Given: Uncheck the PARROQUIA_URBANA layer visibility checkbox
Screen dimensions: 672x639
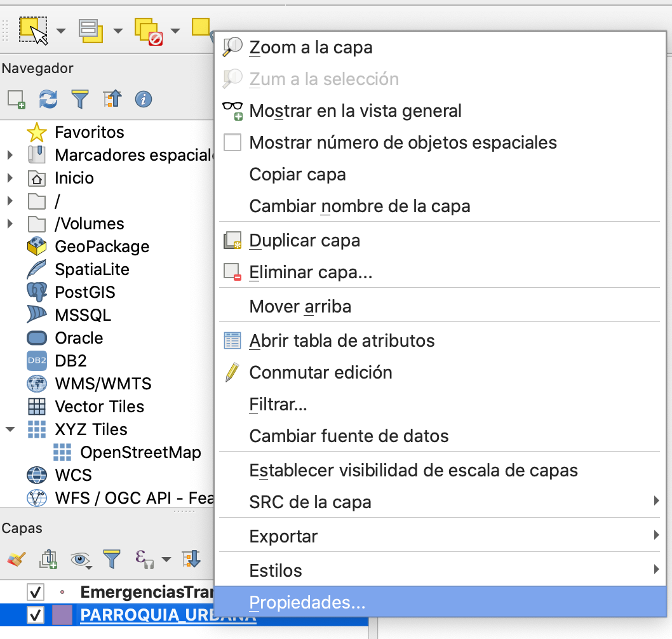Looking at the screenshot, I should tap(36, 615).
